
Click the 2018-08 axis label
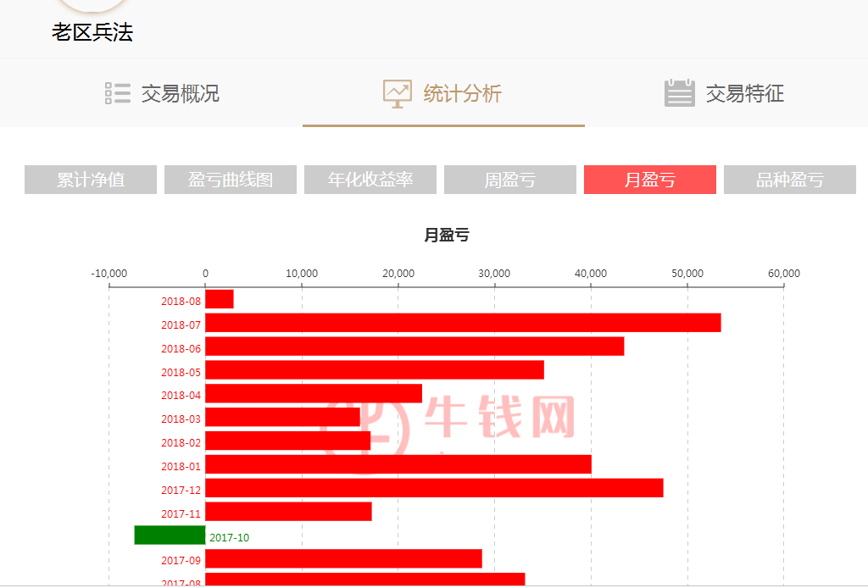click(180, 300)
